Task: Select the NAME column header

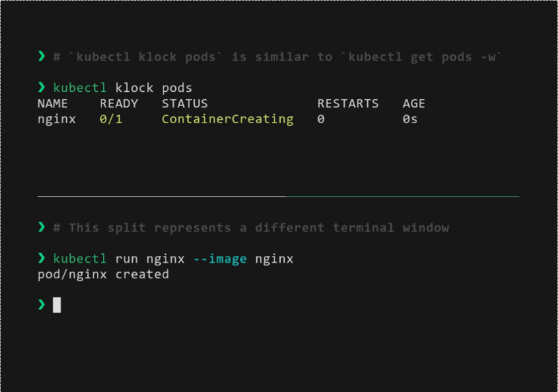Action: [52, 103]
